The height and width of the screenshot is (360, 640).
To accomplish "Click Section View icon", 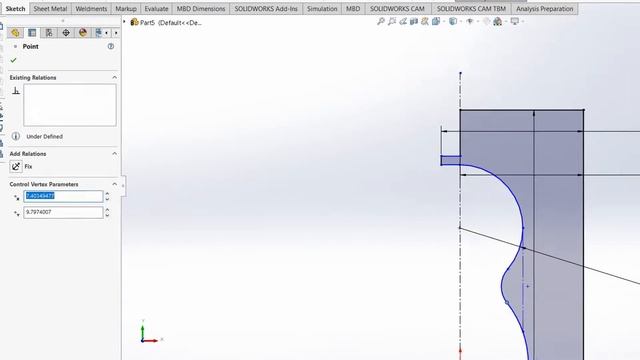I will pyautogui.click(x=414, y=21).
